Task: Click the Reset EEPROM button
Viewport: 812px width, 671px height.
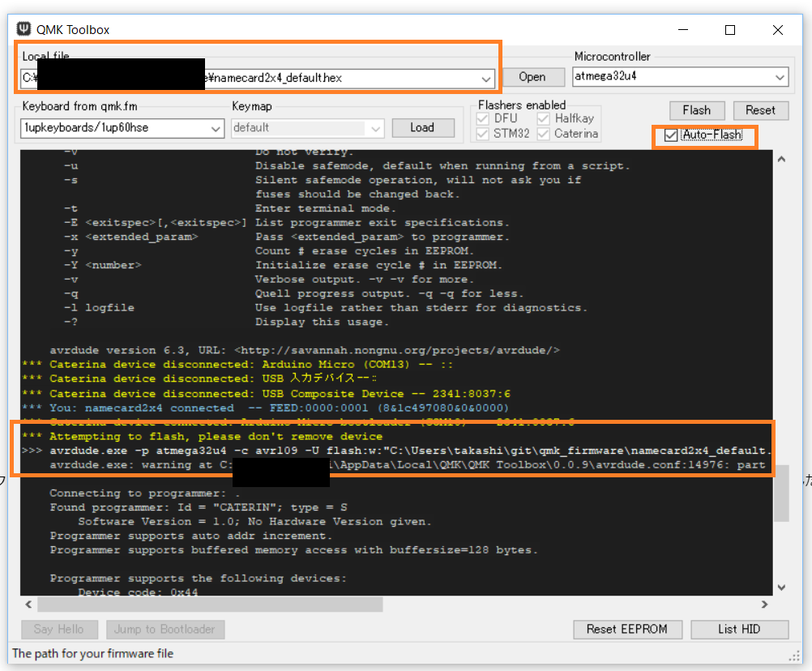Action: pos(627,629)
